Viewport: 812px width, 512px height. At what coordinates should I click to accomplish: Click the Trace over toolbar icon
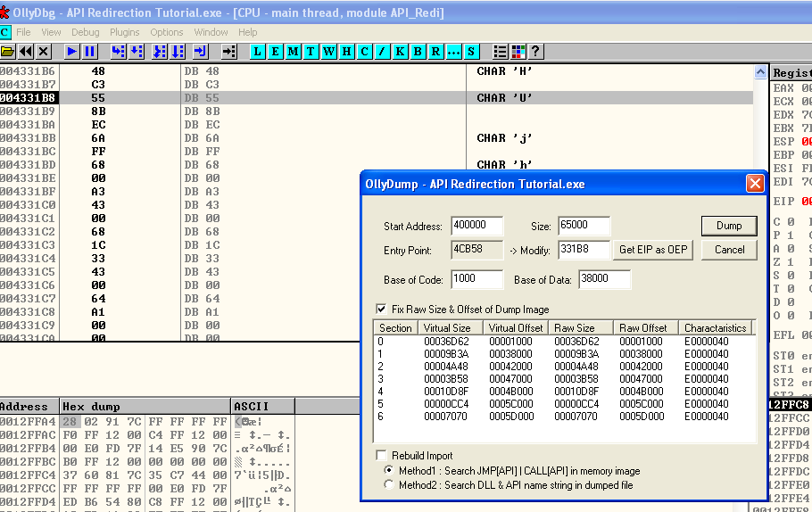click(177, 51)
